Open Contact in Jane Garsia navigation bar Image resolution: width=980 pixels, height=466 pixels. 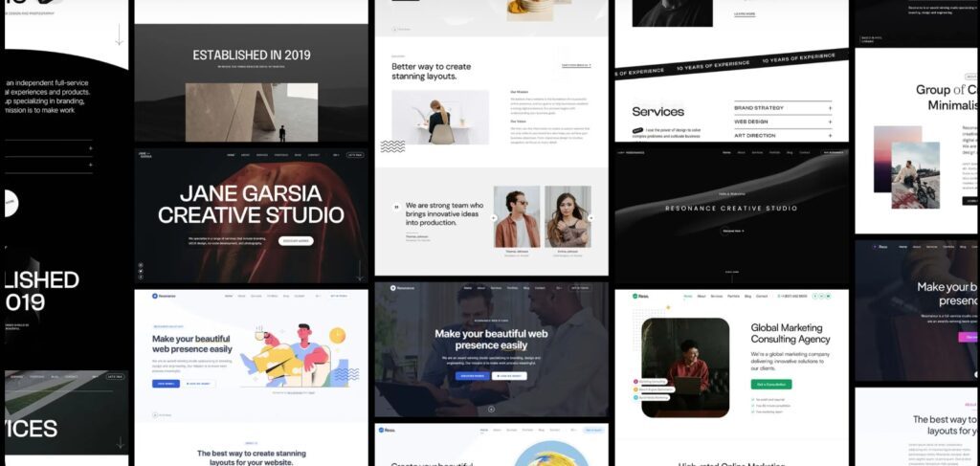(x=314, y=155)
